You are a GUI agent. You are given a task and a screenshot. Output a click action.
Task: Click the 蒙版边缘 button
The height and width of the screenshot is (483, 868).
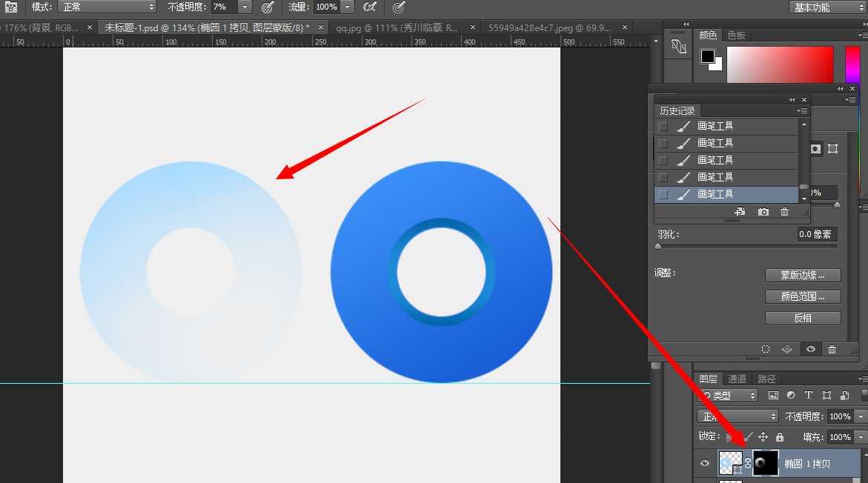[x=803, y=275]
